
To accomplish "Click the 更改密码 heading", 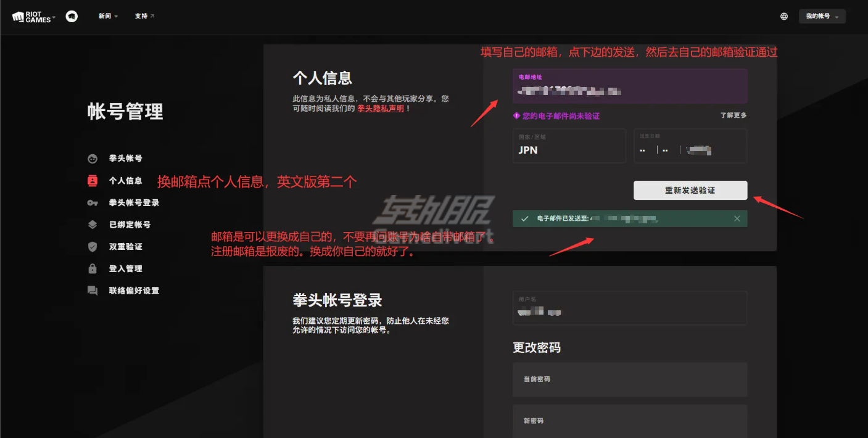I will pos(537,347).
